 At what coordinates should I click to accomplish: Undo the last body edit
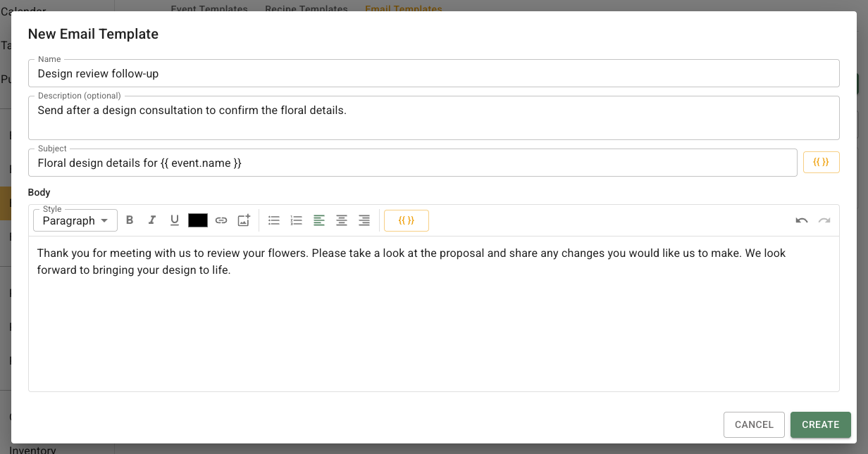coord(802,220)
